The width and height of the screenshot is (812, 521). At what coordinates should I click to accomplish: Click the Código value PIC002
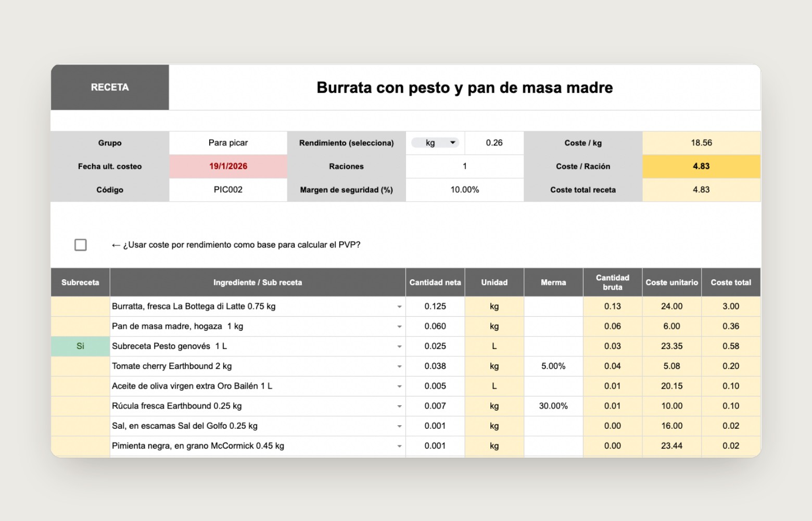(x=228, y=190)
